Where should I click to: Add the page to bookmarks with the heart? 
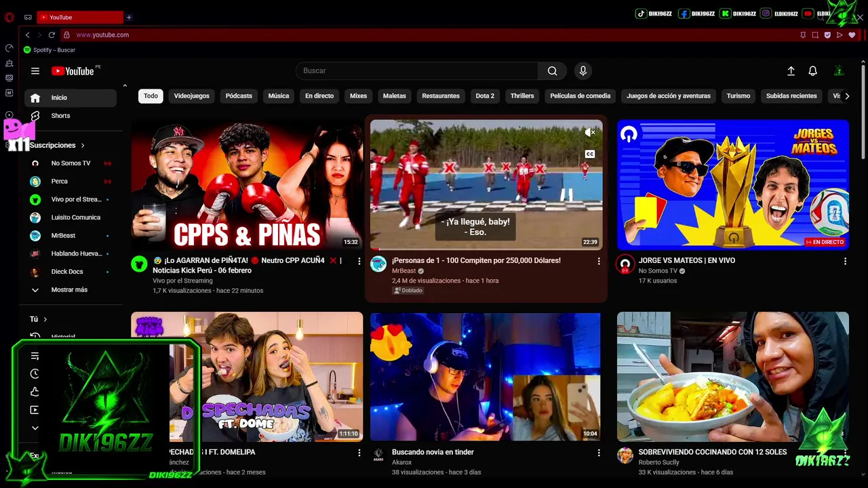pos(852,35)
